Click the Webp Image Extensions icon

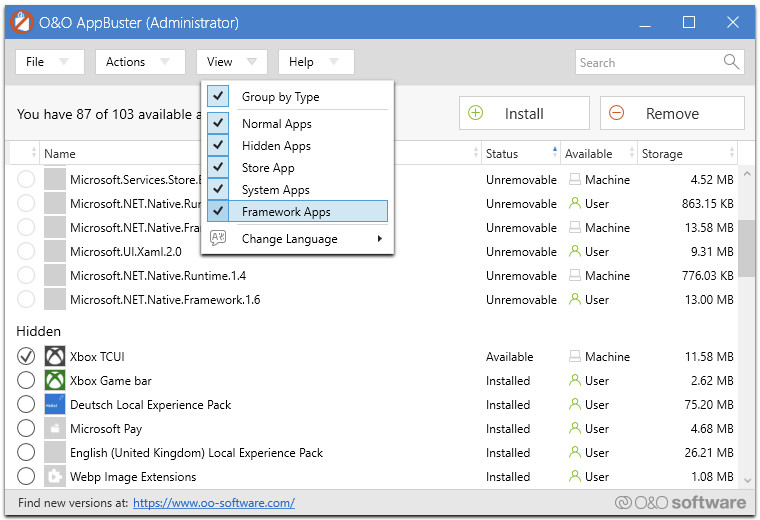[55, 476]
